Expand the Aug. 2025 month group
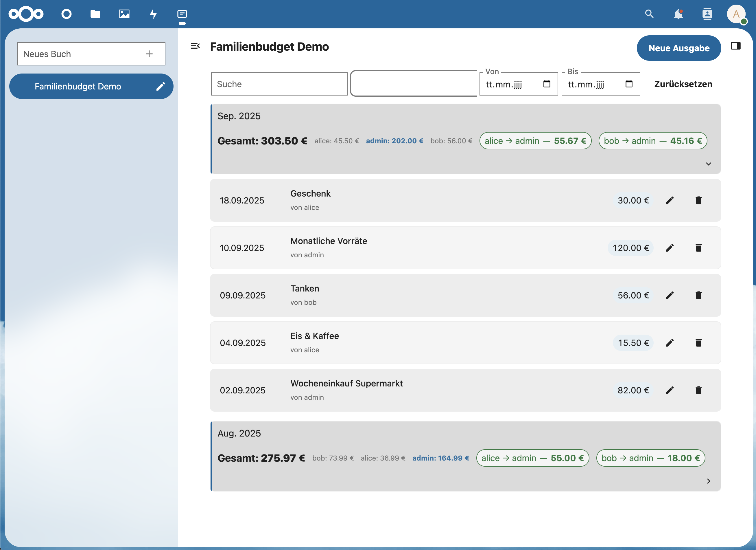This screenshot has height=550, width=756. (708, 481)
